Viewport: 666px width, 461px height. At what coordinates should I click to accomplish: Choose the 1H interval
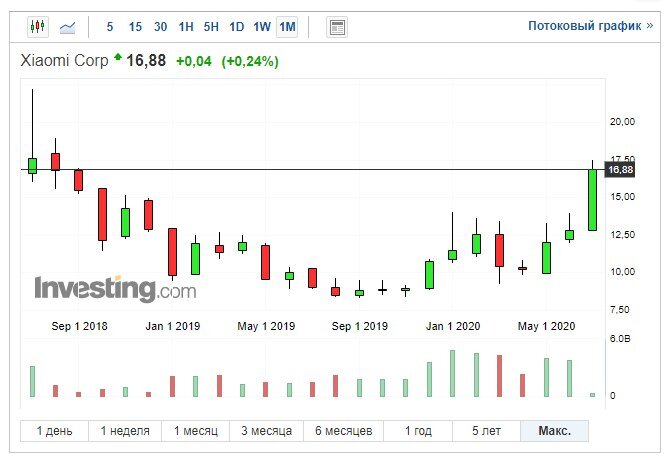[x=186, y=27]
